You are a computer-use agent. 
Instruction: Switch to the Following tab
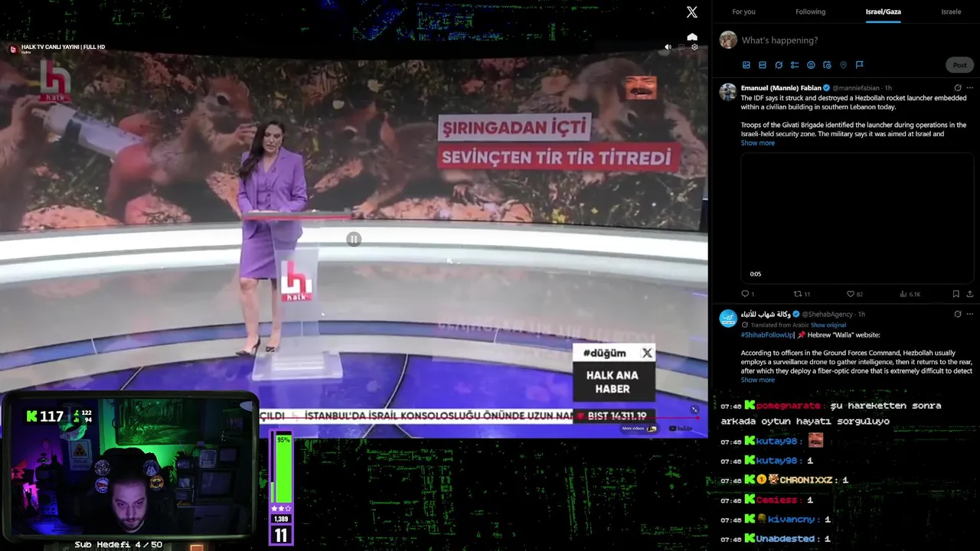pyautogui.click(x=810, y=11)
